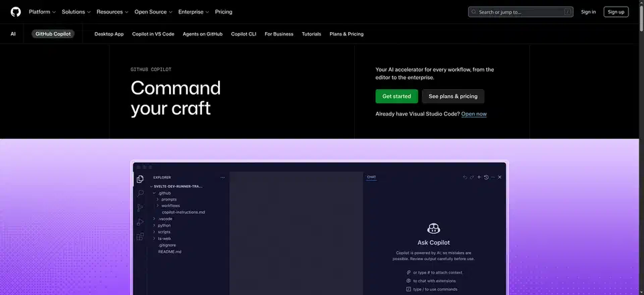Click the chat undo arrow icon

tap(465, 177)
